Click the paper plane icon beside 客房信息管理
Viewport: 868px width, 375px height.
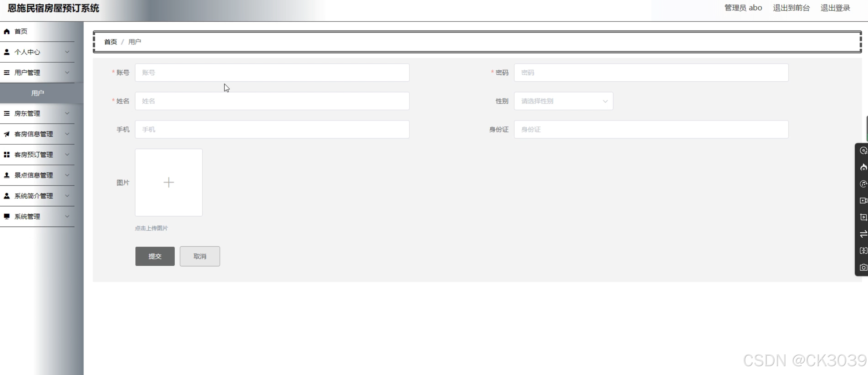click(x=7, y=134)
